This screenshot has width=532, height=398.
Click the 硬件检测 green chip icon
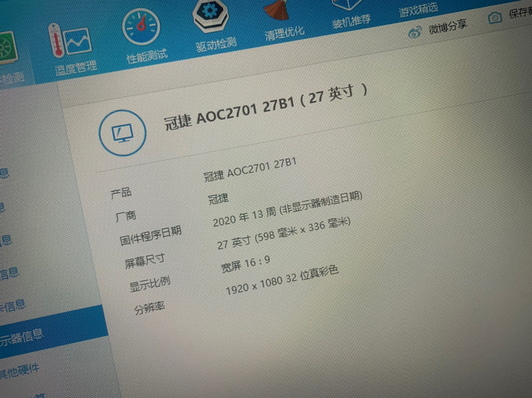tap(7, 47)
